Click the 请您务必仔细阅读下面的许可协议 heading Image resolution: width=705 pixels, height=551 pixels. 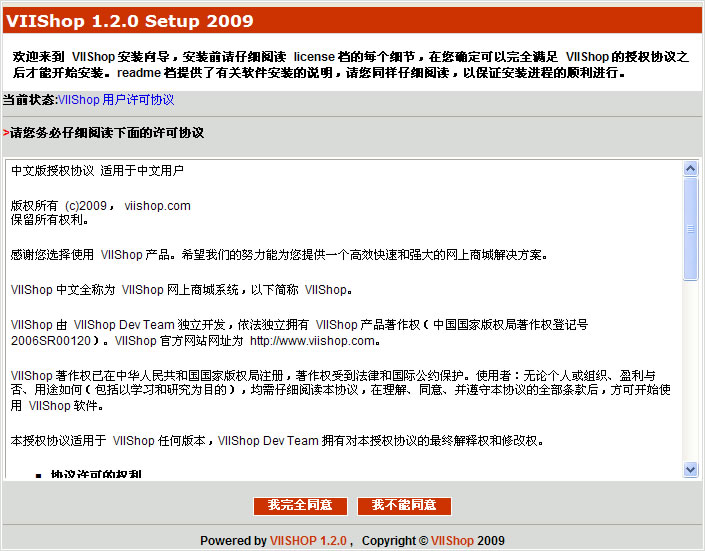(x=107, y=133)
